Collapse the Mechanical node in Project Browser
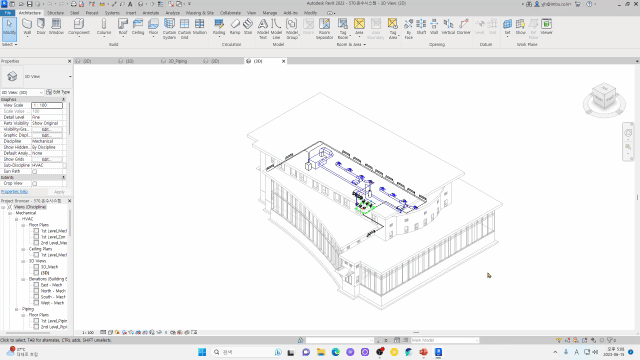 [10, 213]
